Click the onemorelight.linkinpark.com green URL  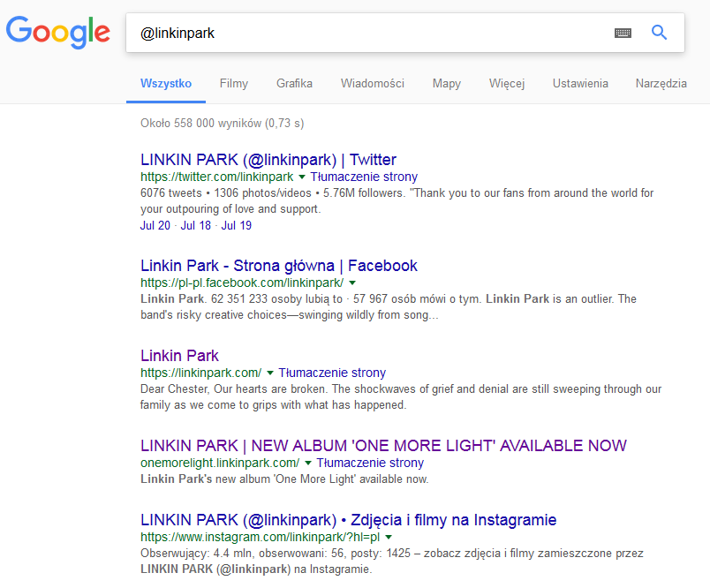click(x=220, y=463)
